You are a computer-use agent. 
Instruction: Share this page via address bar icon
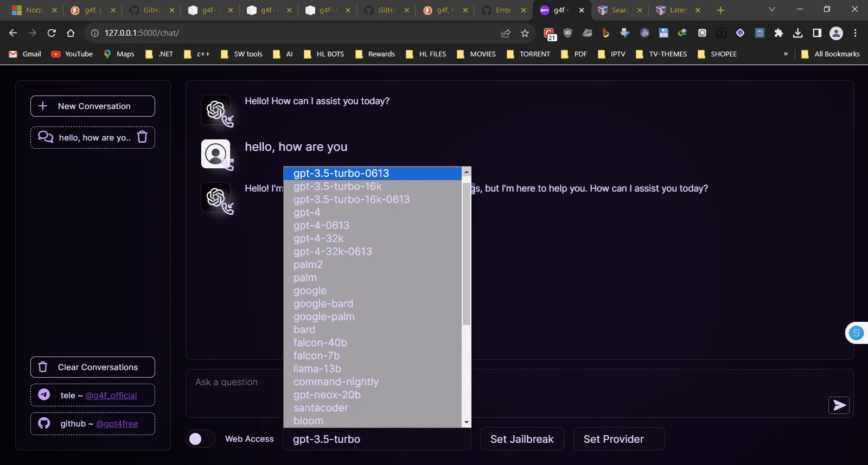[506, 33]
